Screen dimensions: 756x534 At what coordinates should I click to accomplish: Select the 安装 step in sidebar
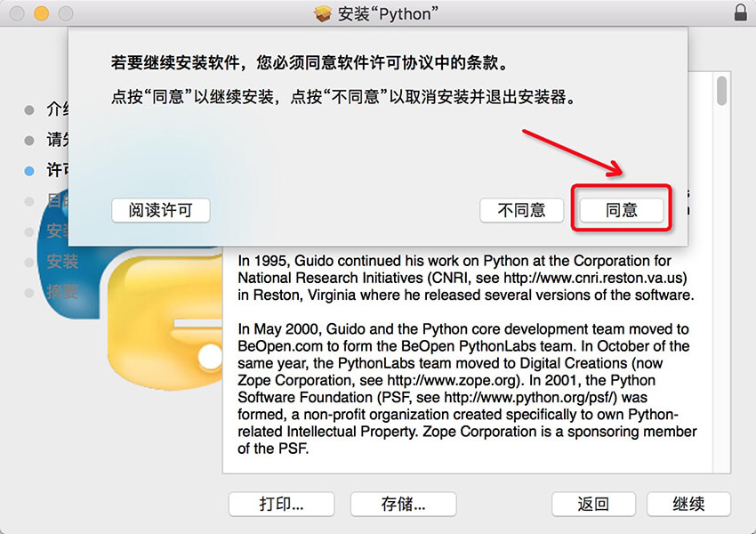point(62,262)
